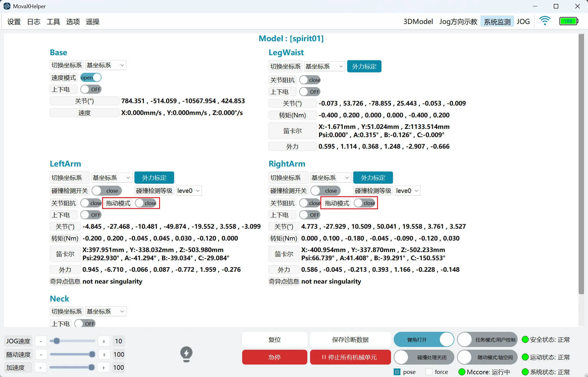Open the LegWaist coordinate system dropdown
Screen dimensions: 588x377
[324, 66]
